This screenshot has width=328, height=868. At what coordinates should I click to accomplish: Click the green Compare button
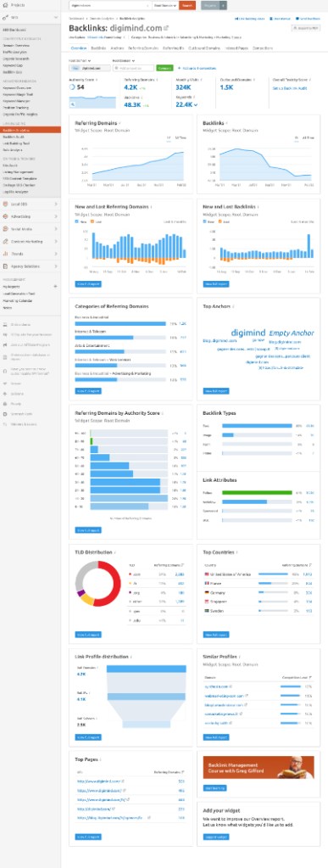164,68
